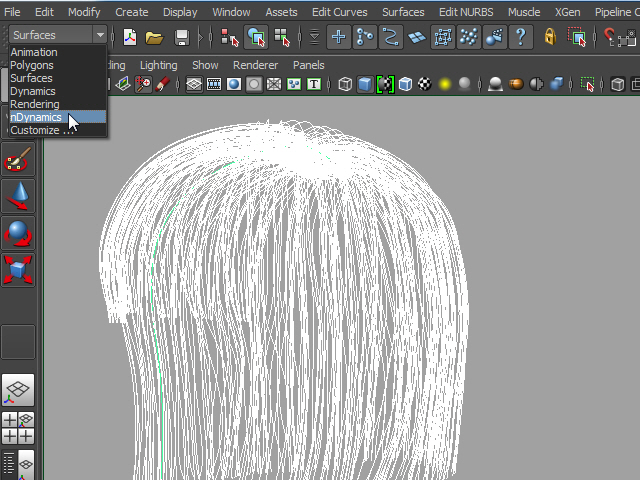Toggle wireframe on shaded icon

(405, 84)
